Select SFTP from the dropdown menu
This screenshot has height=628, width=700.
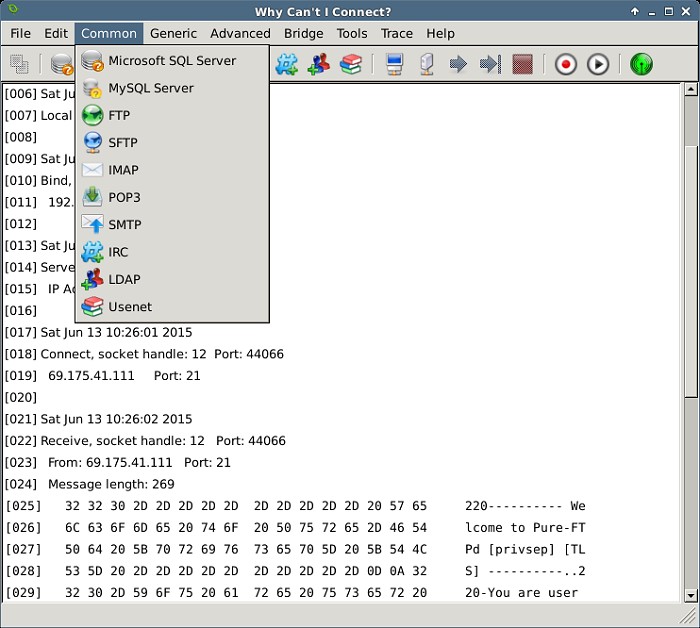tap(123, 143)
